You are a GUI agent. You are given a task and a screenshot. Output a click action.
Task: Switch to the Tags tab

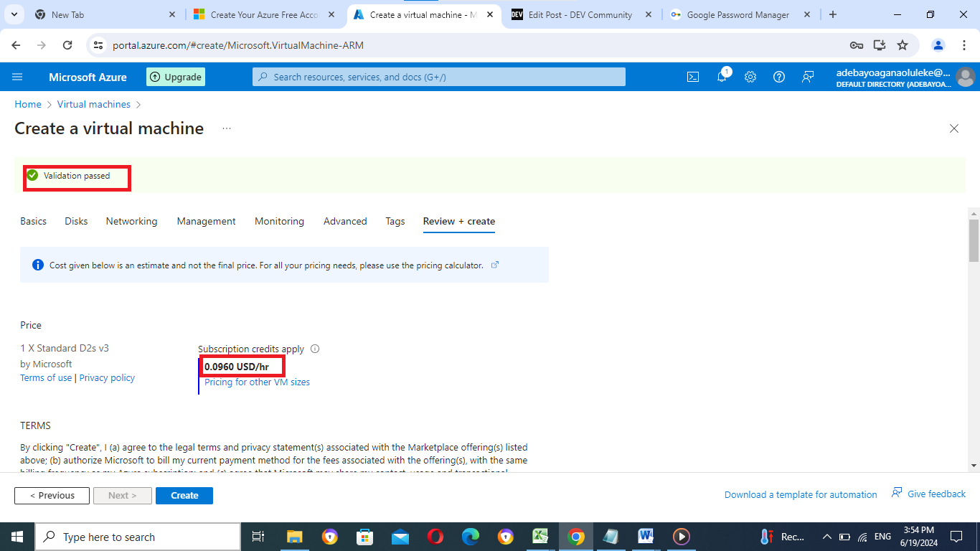point(395,221)
